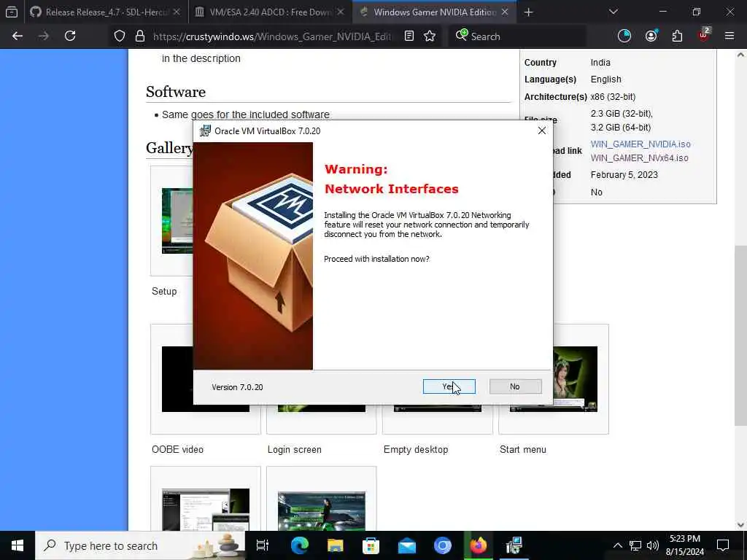This screenshot has width=747, height=560.
Task: Click the February 5, 2023 date value
Action: tap(624, 175)
